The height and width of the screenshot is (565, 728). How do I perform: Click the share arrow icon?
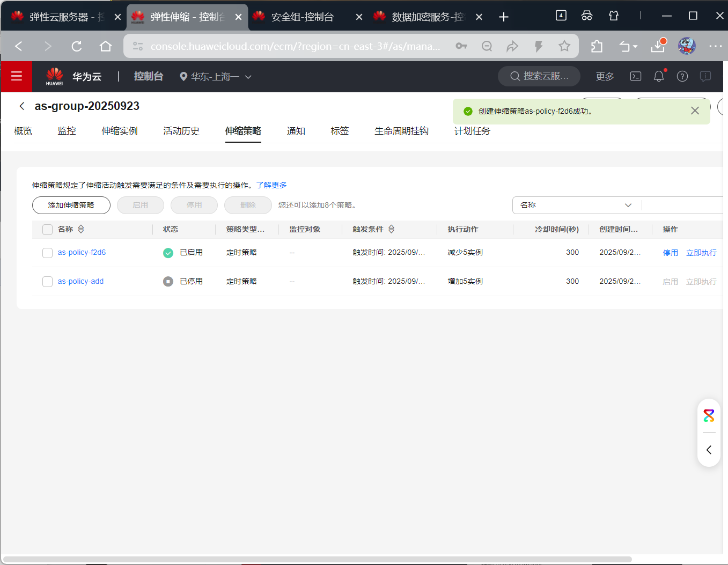pos(512,46)
